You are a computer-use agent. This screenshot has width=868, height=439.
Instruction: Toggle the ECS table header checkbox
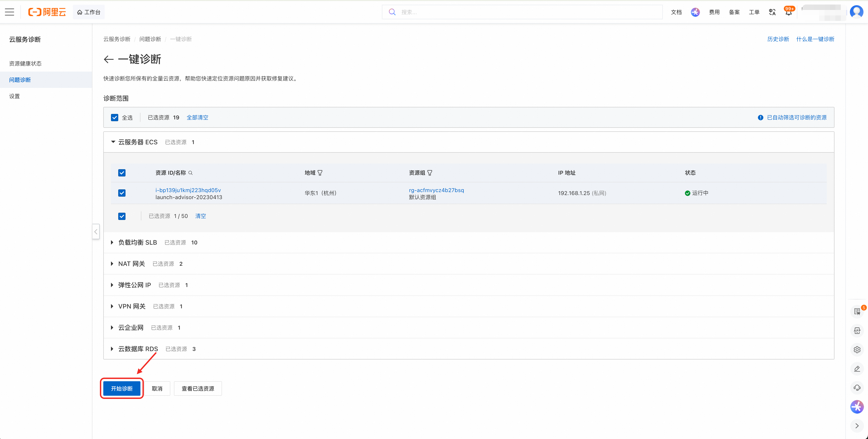pos(122,173)
